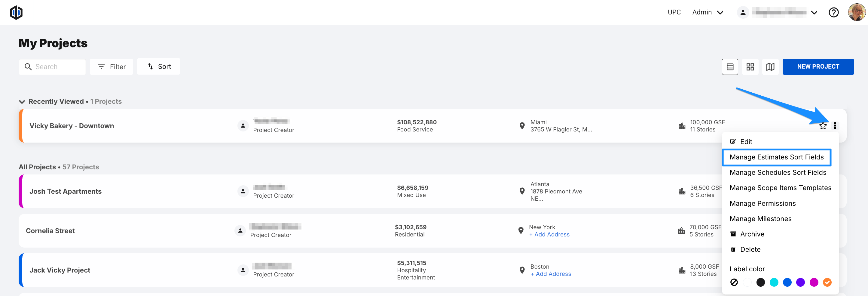This screenshot has height=296, width=868.
Task: Select the white label color
Action: point(747,282)
